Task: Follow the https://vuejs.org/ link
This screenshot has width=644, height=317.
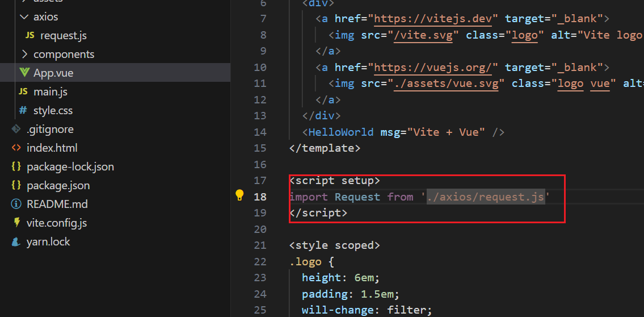Action: [433, 67]
